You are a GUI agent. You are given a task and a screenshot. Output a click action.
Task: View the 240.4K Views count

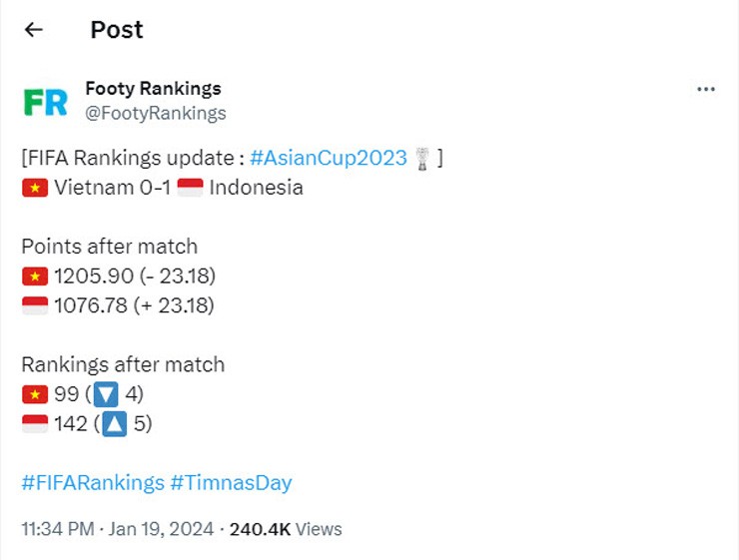(286, 529)
